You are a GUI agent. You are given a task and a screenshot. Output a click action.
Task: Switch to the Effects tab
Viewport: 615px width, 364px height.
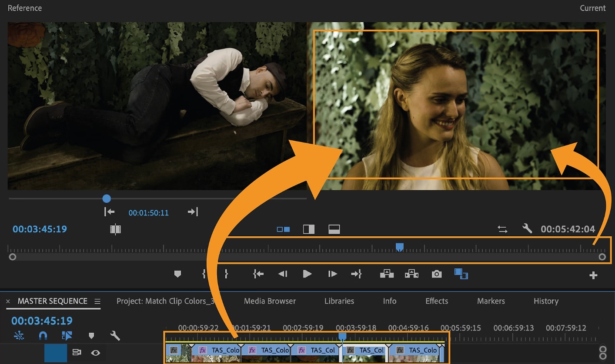pos(436,301)
